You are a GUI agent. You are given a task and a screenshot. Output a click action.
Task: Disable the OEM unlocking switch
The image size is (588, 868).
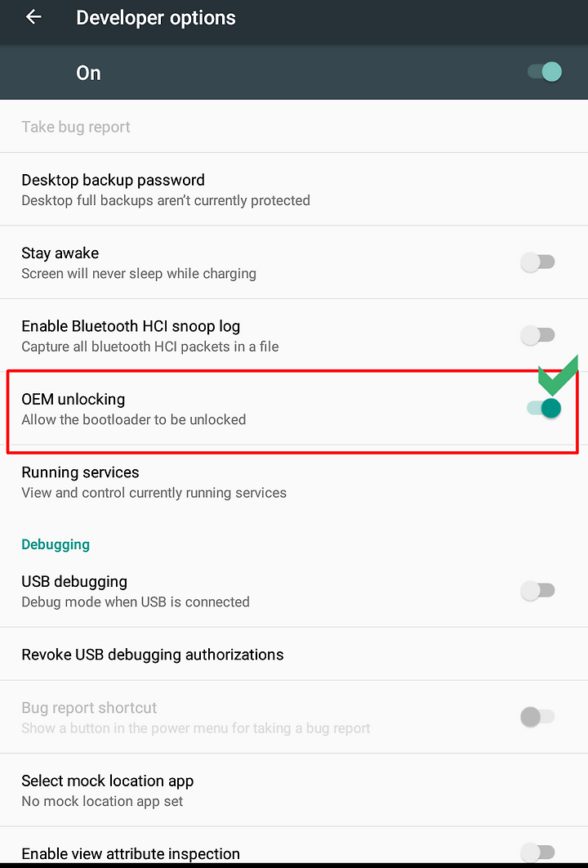coord(544,408)
